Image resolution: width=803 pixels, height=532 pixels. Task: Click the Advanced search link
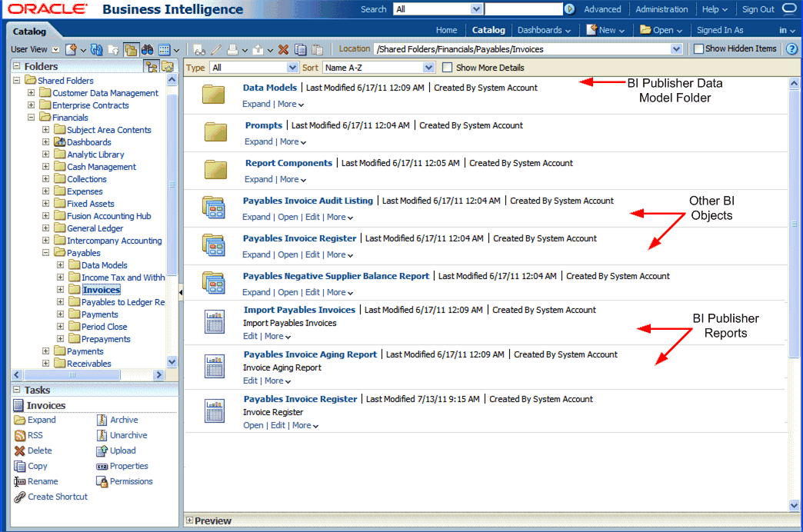602,9
